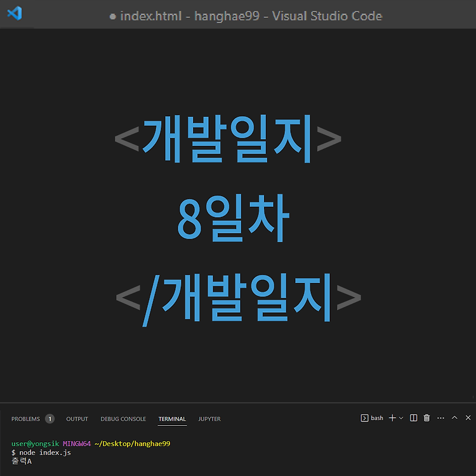Viewport: 476px width, 476px height.
Task: Create a new terminal with plus icon
Action: click(392, 418)
